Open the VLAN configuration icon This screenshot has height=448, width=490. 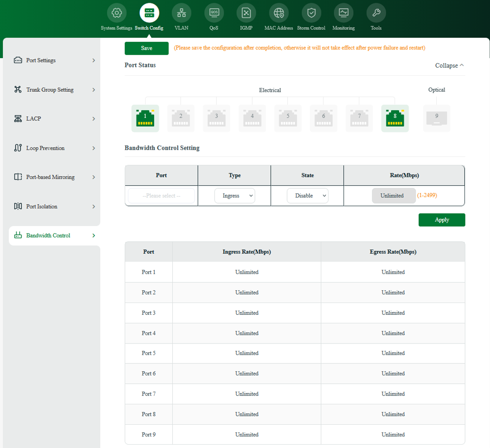coord(181,13)
